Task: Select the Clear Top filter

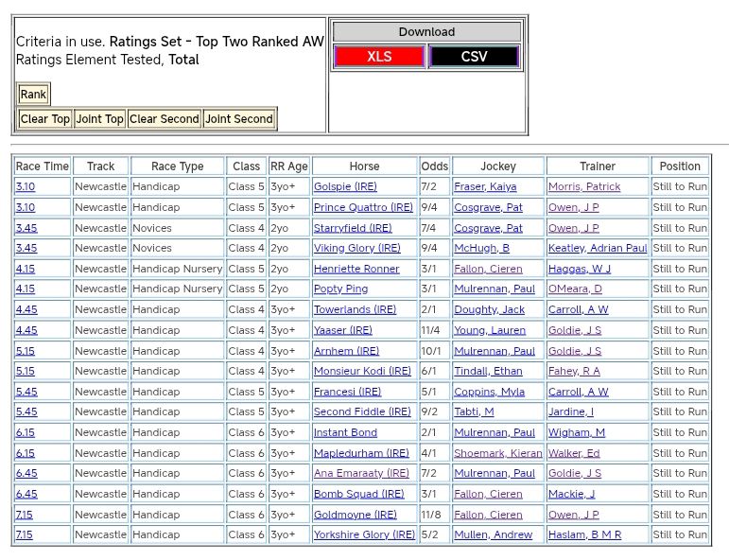Action: point(45,119)
